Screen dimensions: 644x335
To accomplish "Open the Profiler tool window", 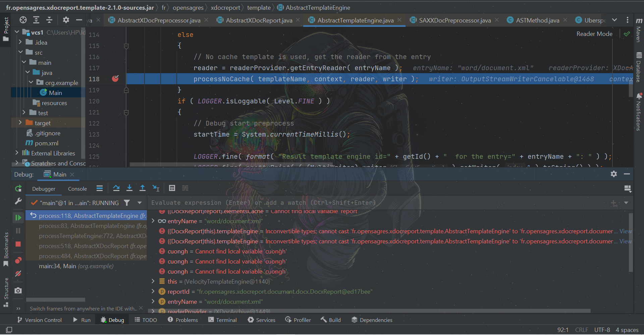I will click(298, 320).
